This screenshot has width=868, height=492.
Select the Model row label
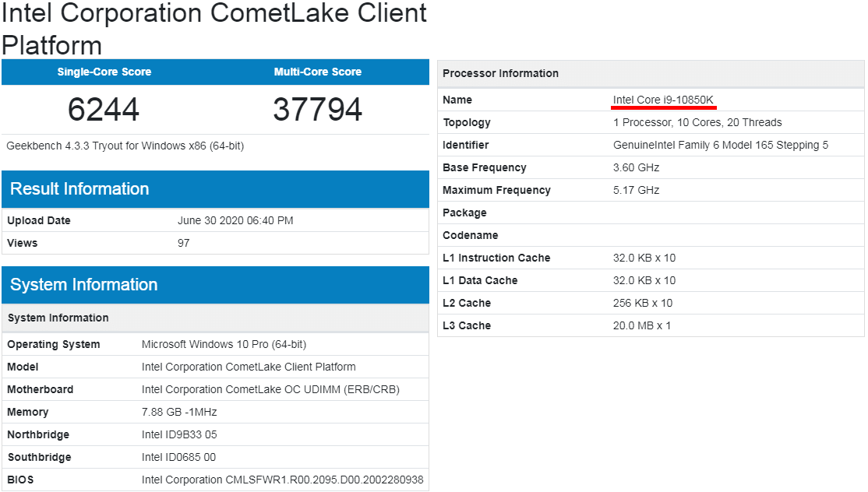point(23,367)
